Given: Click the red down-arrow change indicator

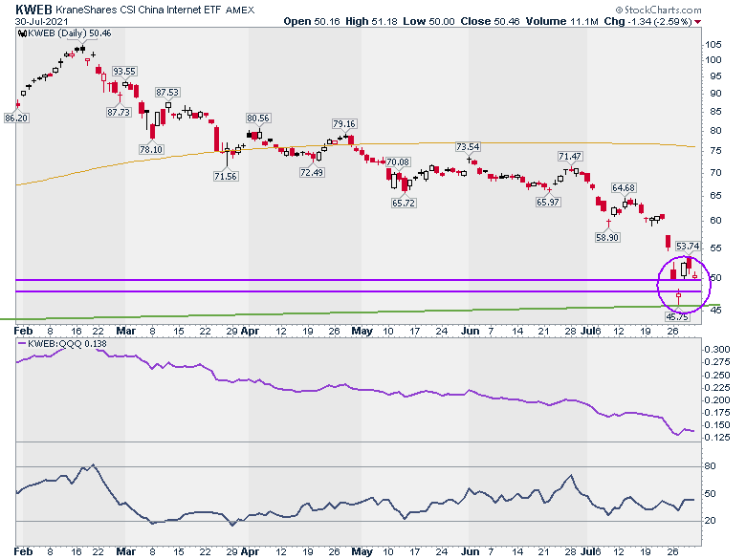Looking at the screenshot, I should coord(698,22).
